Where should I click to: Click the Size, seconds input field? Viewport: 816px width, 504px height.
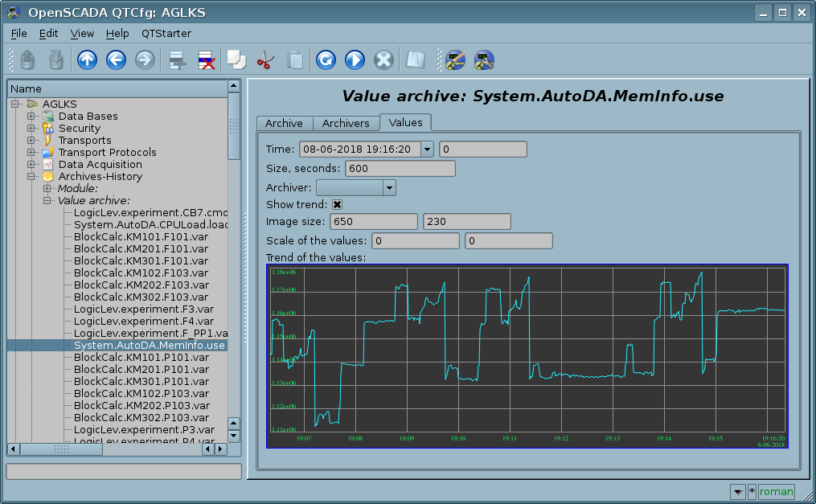pos(400,169)
